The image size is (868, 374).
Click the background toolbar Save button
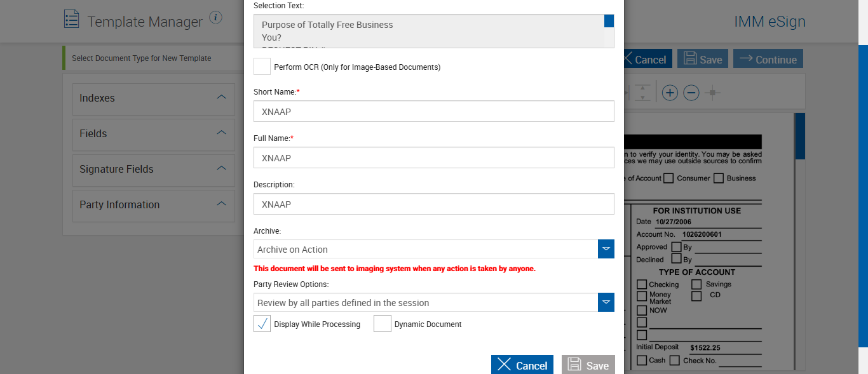tap(702, 59)
